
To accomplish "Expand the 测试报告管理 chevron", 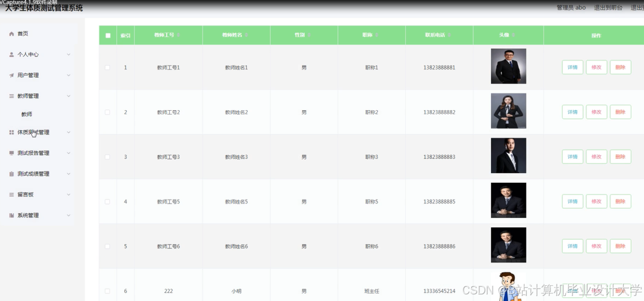I will point(69,153).
